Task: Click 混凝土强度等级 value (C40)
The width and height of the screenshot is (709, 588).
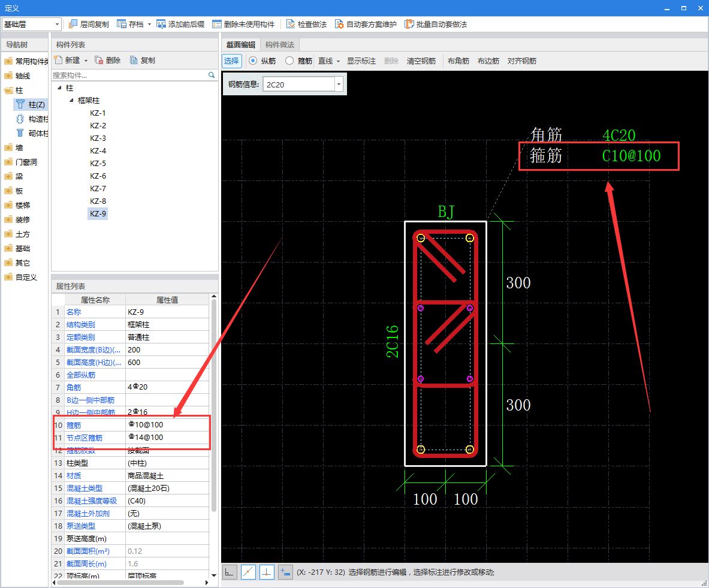Action: (167, 500)
